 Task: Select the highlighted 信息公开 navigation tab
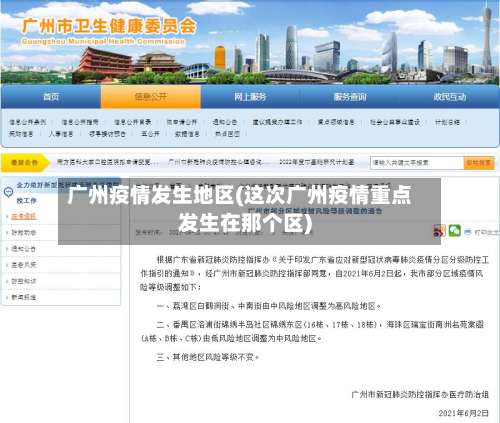[151, 97]
